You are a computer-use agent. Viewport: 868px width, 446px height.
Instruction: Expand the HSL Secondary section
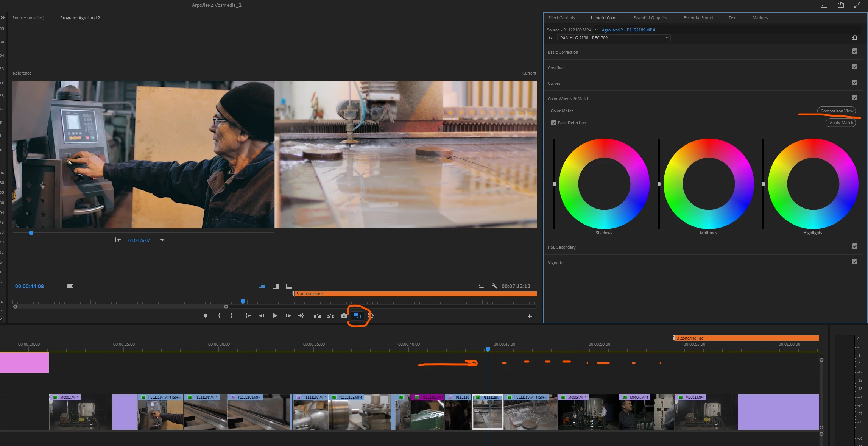click(x=561, y=247)
